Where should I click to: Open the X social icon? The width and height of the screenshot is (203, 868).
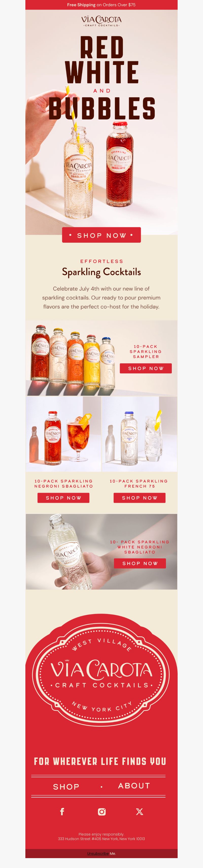tap(139, 812)
